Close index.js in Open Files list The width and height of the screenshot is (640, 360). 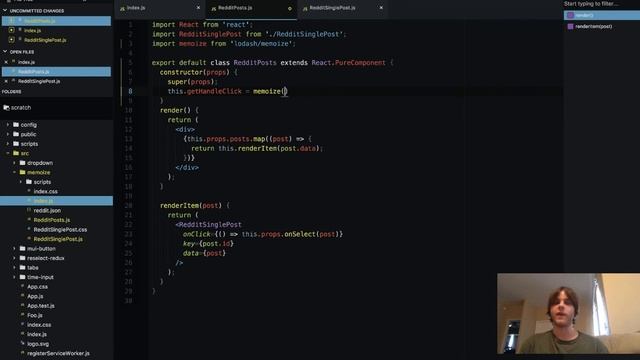(x=6, y=62)
